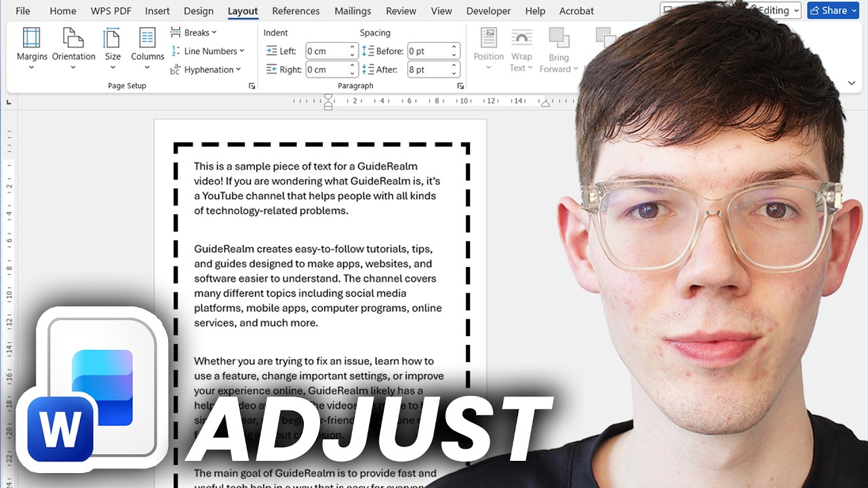The height and width of the screenshot is (488, 868).
Task: Collapse the ribbon with the chevron
Action: [852, 83]
